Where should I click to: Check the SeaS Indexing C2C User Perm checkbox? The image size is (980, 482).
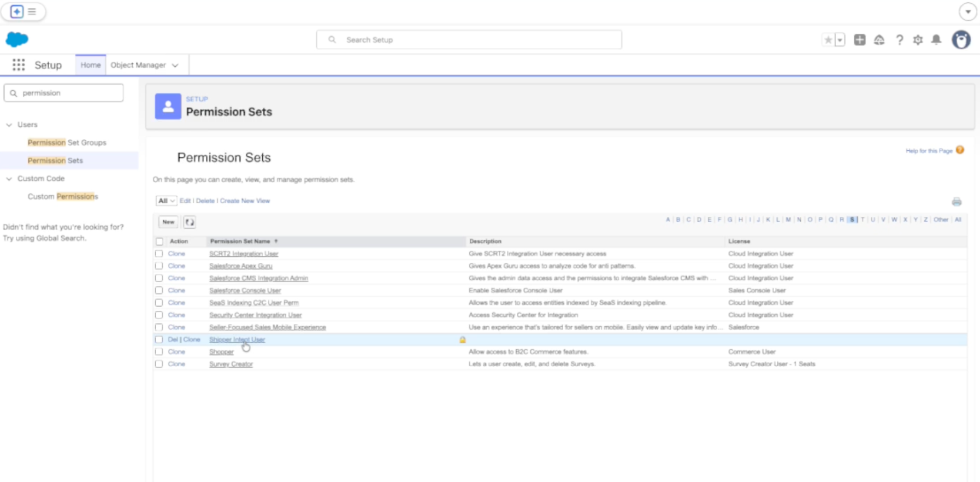(159, 303)
